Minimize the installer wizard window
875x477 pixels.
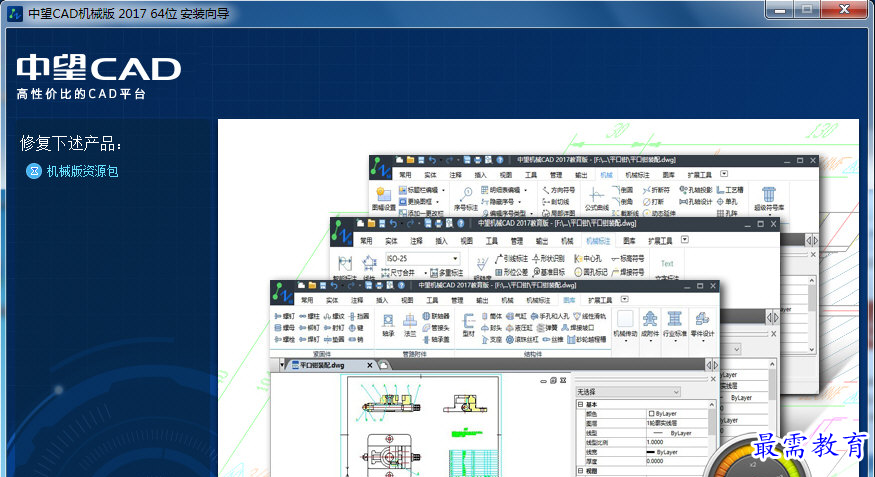pos(780,10)
